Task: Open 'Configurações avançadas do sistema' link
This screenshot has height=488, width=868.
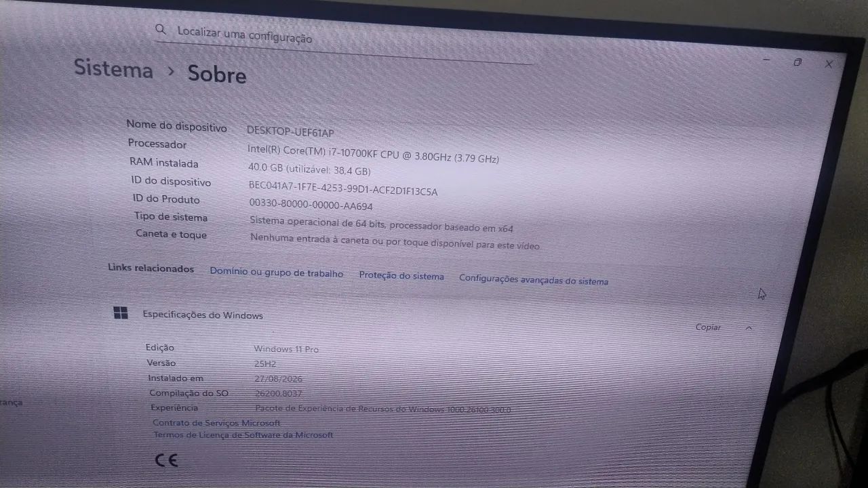Action: pyautogui.click(x=534, y=279)
